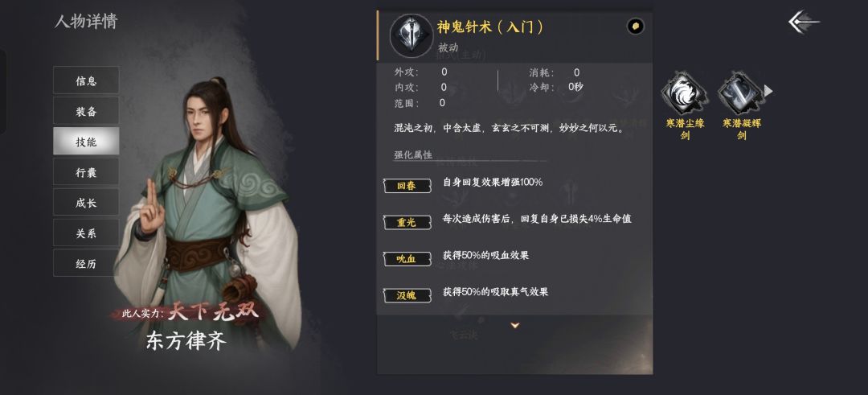View the 经历 tab
Image resolution: width=868 pixels, height=395 pixels.
pos(86,263)
